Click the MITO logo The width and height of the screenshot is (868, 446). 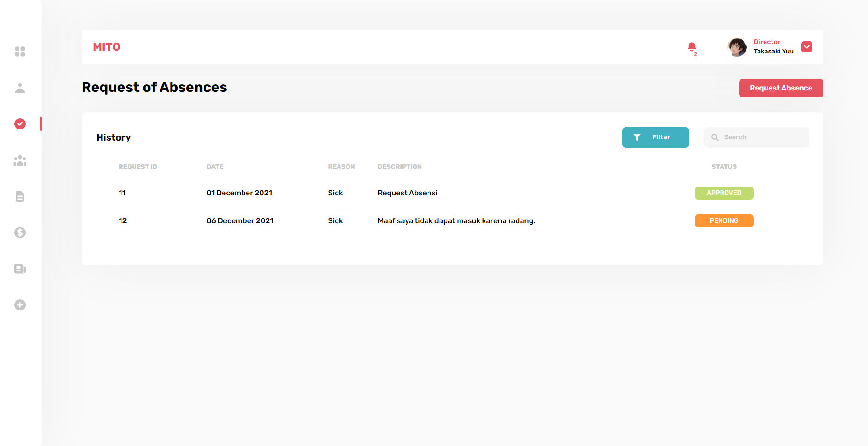click(107, 47)
